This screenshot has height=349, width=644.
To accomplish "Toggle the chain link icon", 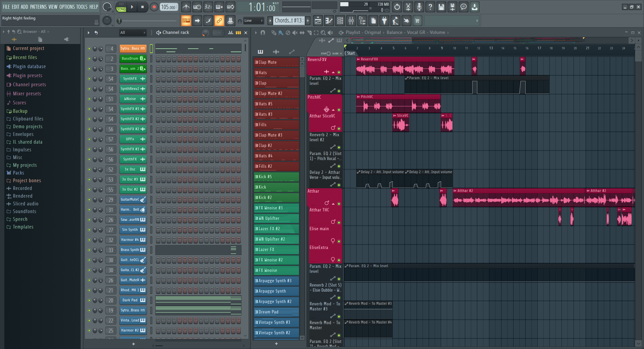I will [x=219, y=21].
